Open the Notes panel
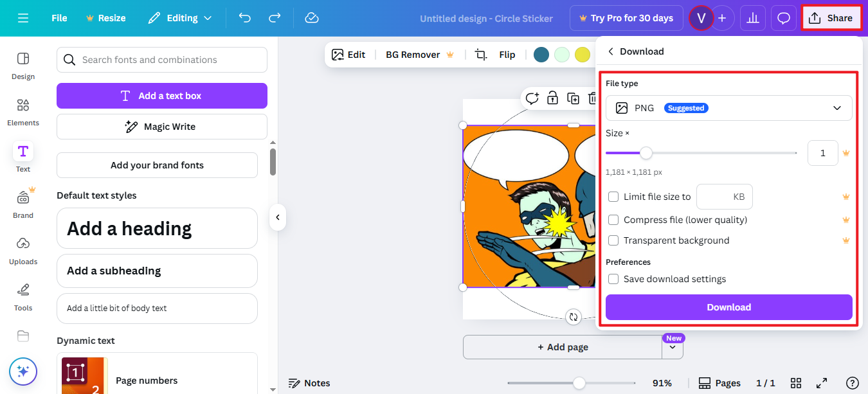This screenshot has width=868, height=394. coord(309,382)
